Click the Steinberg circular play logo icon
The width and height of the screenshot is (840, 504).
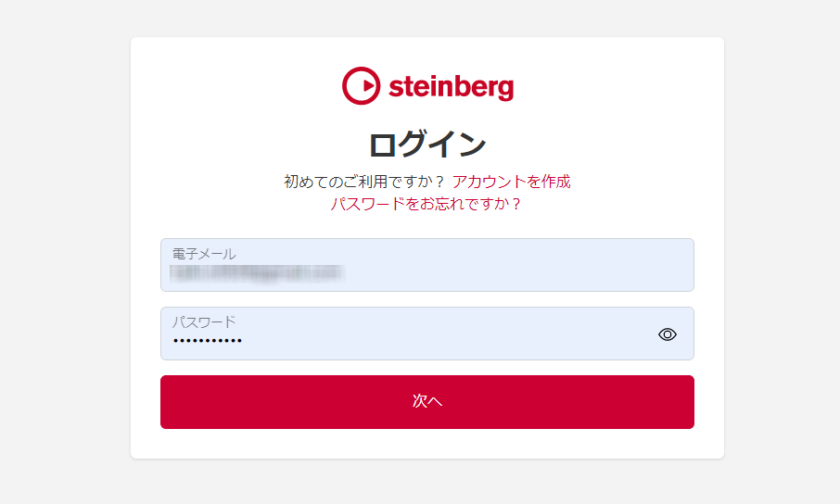362,86
